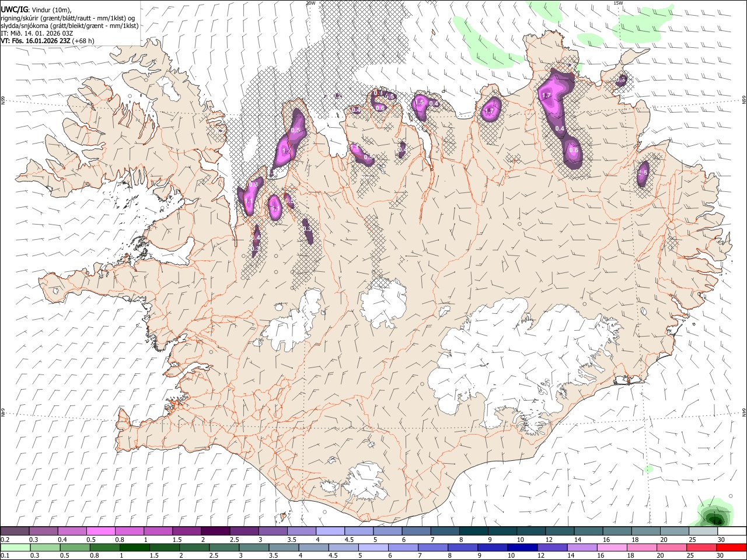
Task: Click the '1.5' snowfall value on the map
Action: [418, 102]
